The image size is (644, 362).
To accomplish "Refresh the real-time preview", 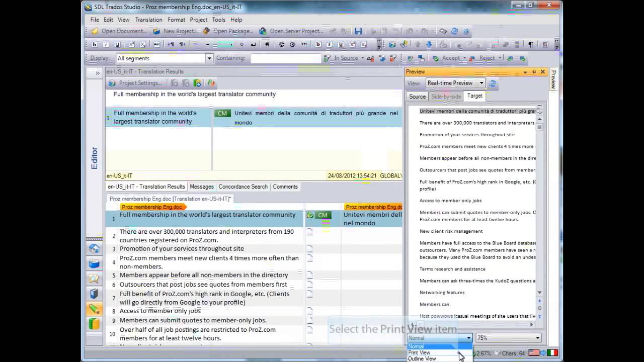I will 493,83.
